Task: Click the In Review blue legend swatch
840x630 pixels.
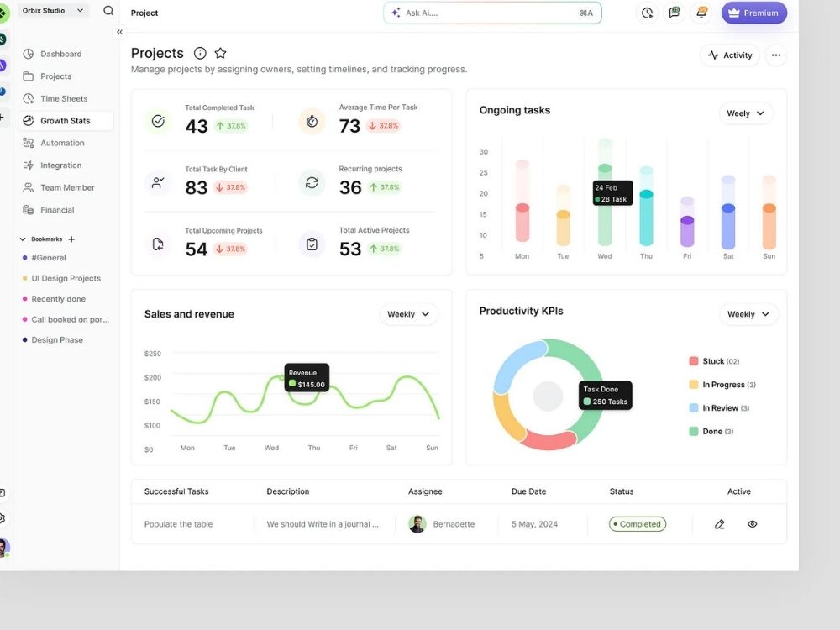Action: pyautogui.click(x=693, y=408)
